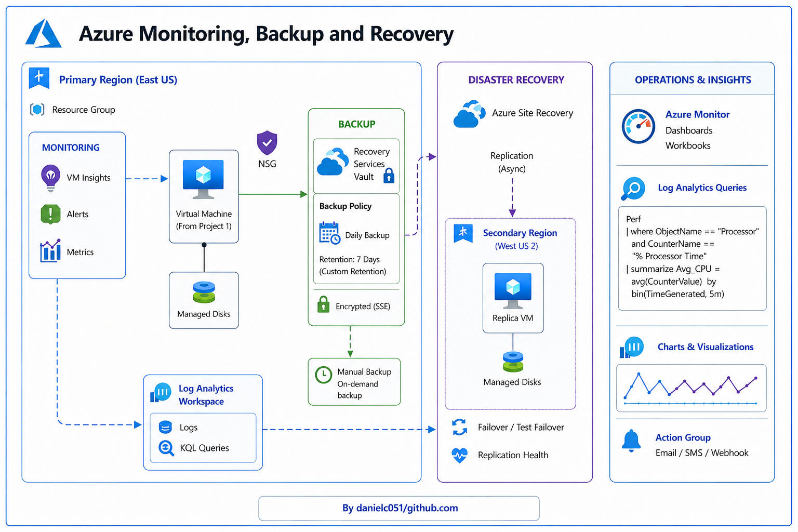This screenshot has width=798, height=532.
Task: Click the Email / SMS / Webhook text
Action: point(702,453)
